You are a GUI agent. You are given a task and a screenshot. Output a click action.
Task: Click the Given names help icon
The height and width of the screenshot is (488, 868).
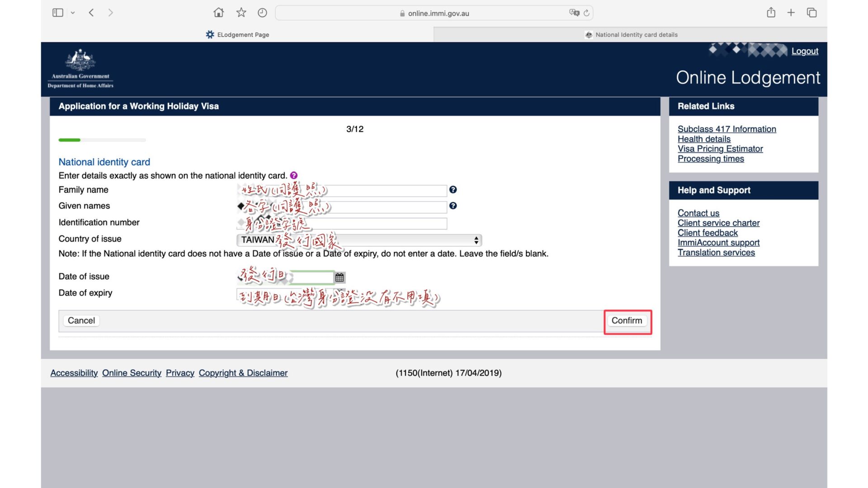point(453,206)
